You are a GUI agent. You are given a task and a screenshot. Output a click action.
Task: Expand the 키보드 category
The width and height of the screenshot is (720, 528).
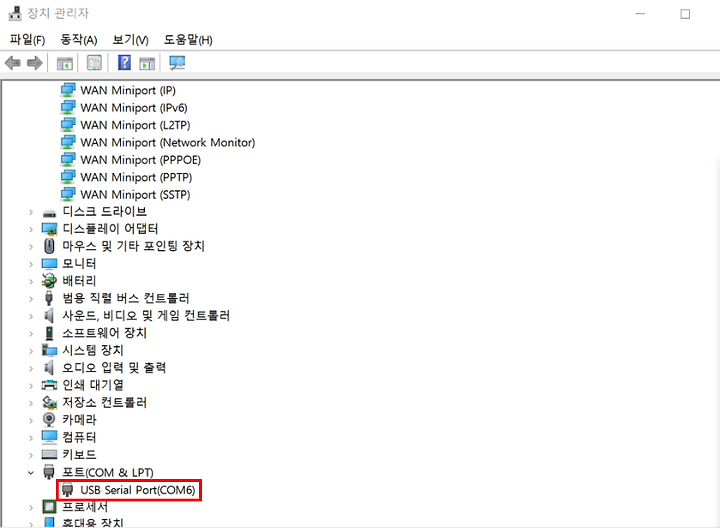point(31,455)
